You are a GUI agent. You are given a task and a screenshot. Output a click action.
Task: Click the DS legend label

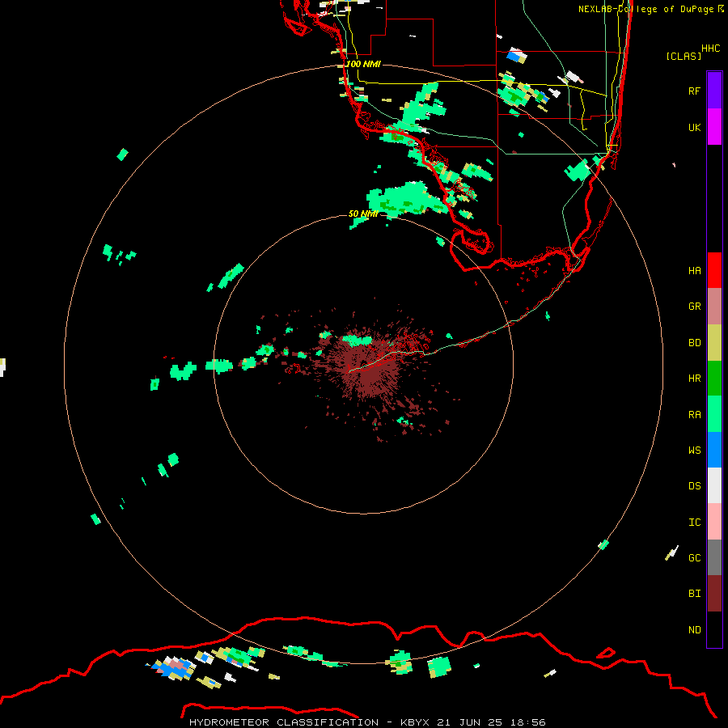(x=694, y=486)
